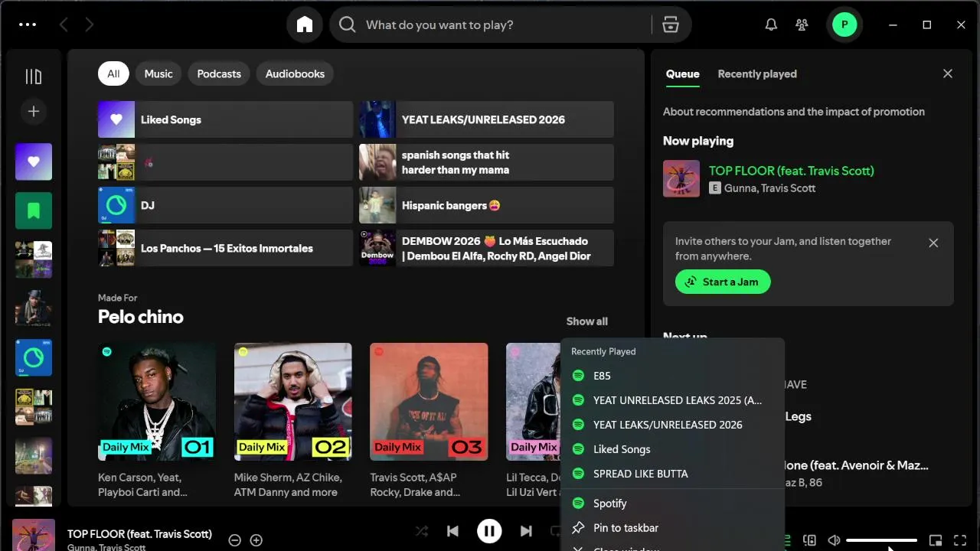980x551 pixels.
Task: Select Liked Songs in jump list
Action: pos(672,449)
